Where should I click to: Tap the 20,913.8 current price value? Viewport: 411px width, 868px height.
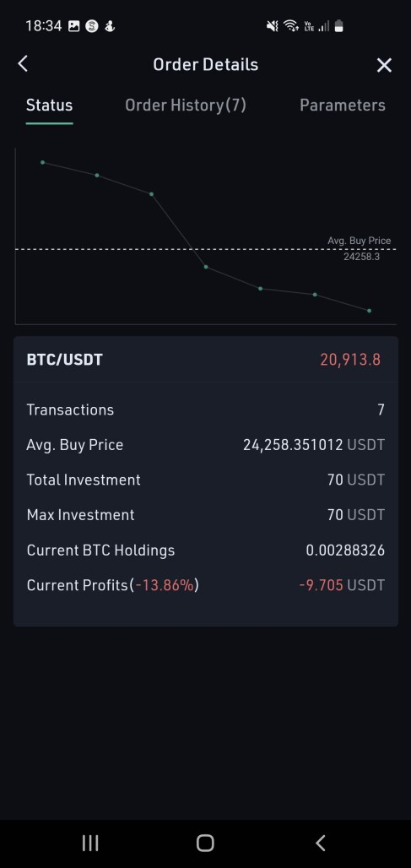tap(350, 360)
